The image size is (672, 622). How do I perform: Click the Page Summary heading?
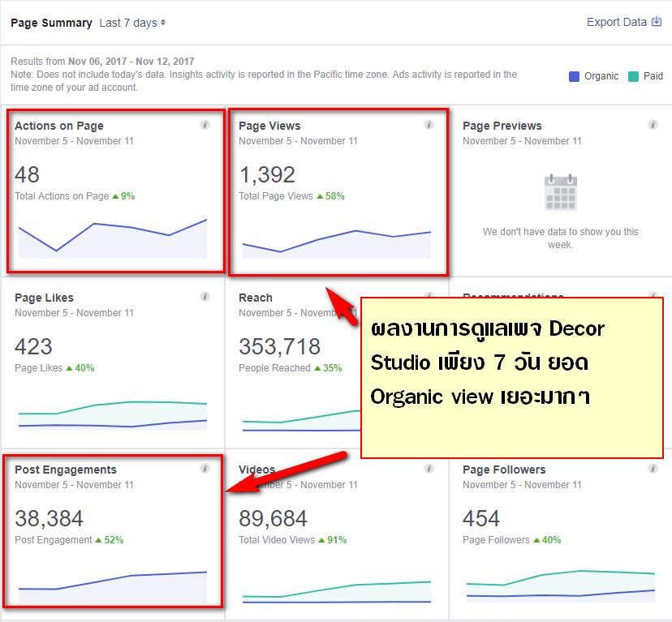point(51,23)
